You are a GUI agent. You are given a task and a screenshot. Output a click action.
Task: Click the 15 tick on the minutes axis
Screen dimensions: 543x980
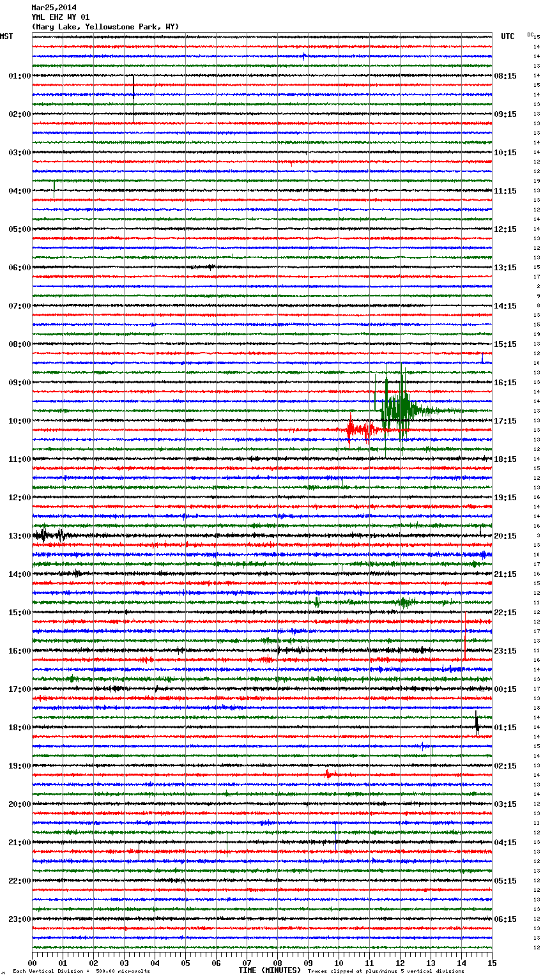coord(492,963)
